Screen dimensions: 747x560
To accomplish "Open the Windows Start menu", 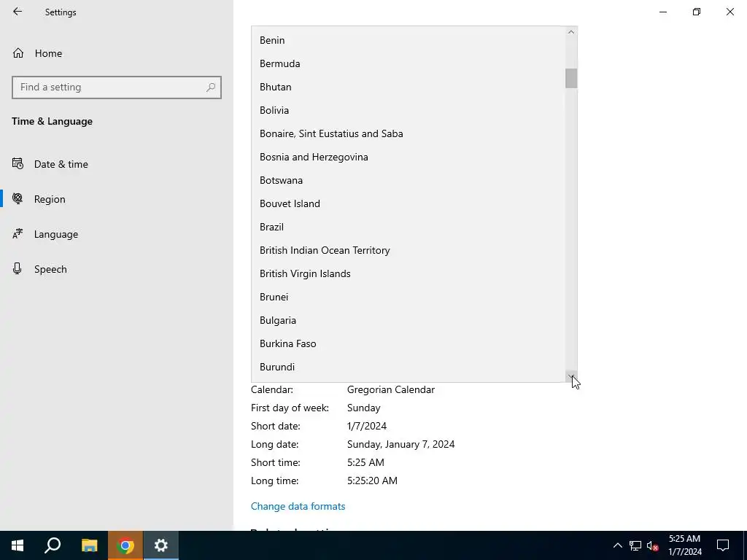I will click(18, 545).
